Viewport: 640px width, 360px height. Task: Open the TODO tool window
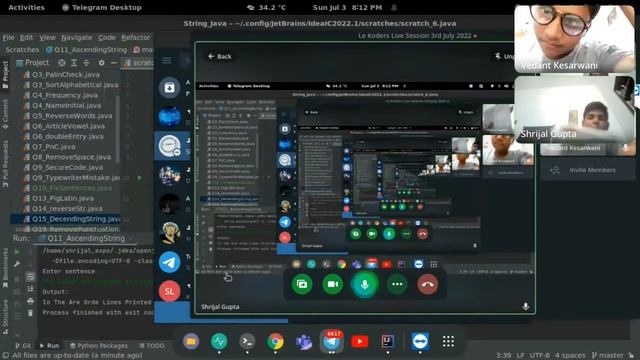pos(151,346)
